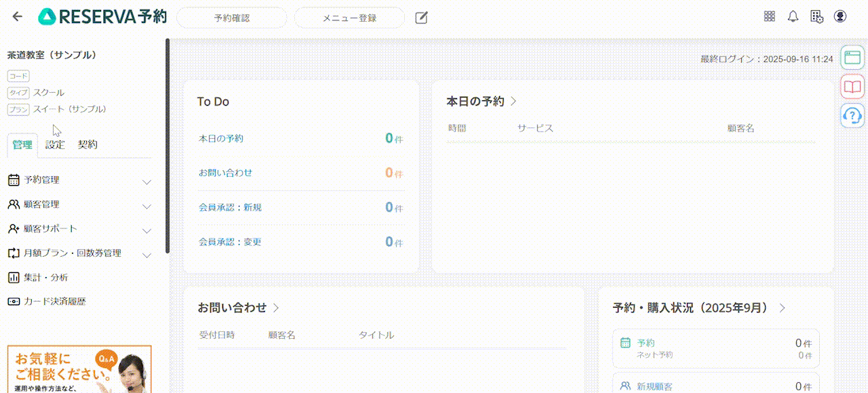868x393 pixels.
Task: Click the 時間 column header
Action: (x=457, y=128)
